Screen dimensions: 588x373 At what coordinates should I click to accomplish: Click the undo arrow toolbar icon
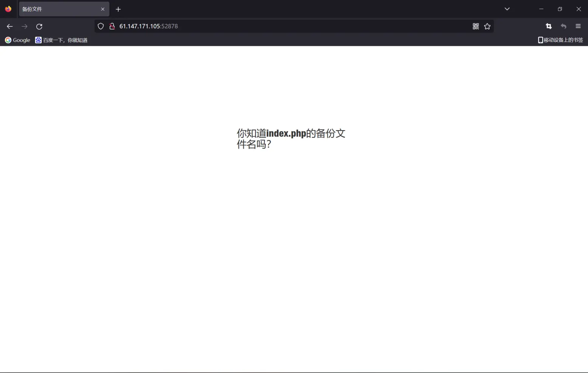tap(563, 26)
